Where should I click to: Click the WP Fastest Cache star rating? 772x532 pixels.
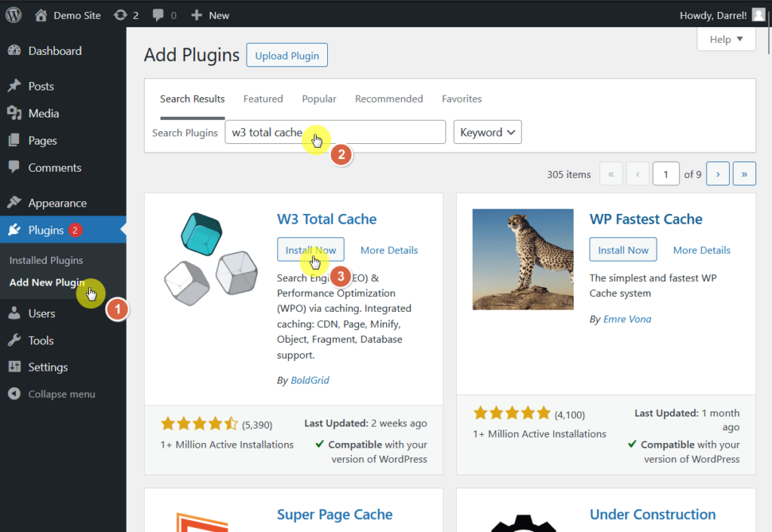(512, 413)
